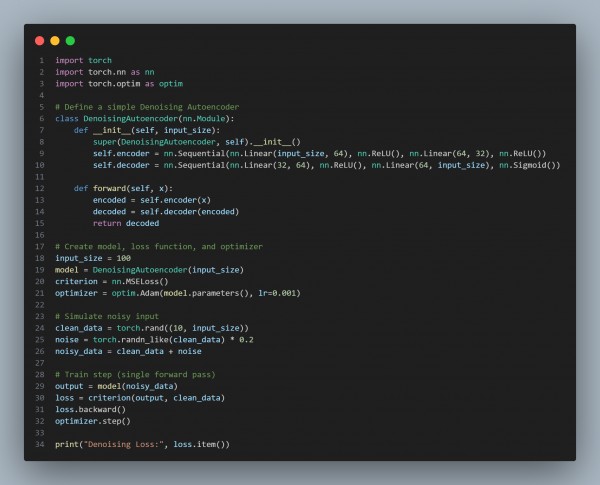
Task: Click 'loss = criterion(output, clean_data)' line
Action: (x=140, y=398)
